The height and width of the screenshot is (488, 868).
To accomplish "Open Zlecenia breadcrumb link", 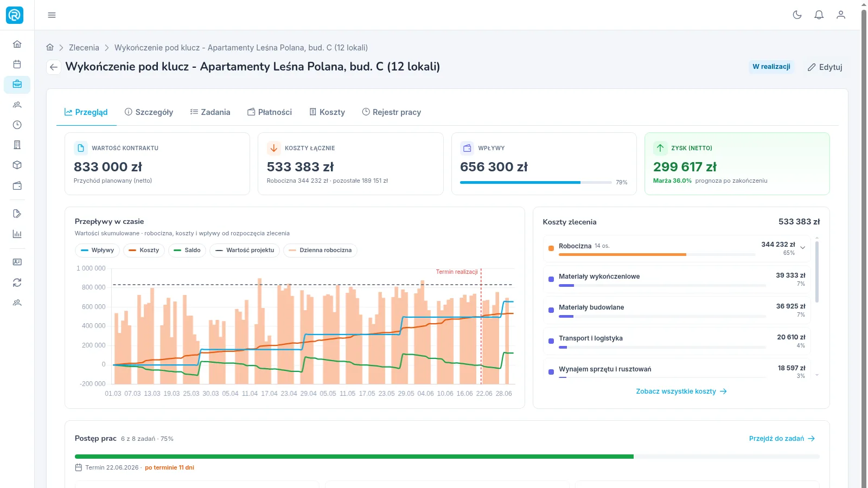I will tap(84, 48).
